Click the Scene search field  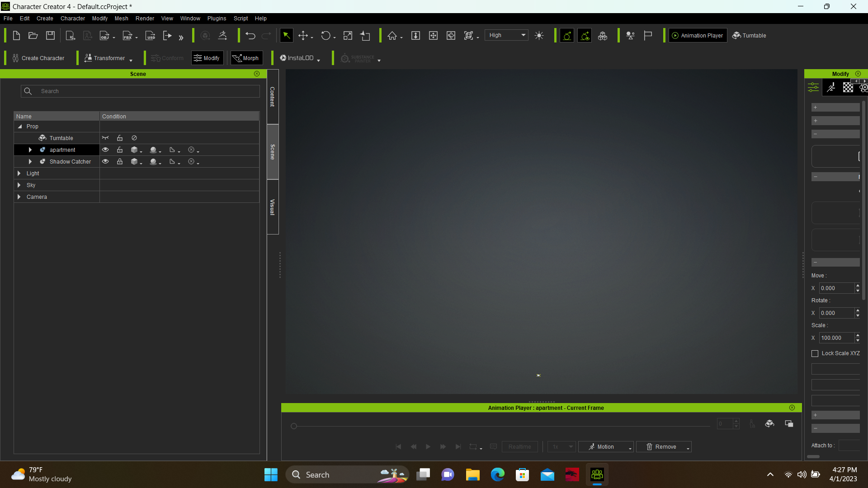pos(140,91)
